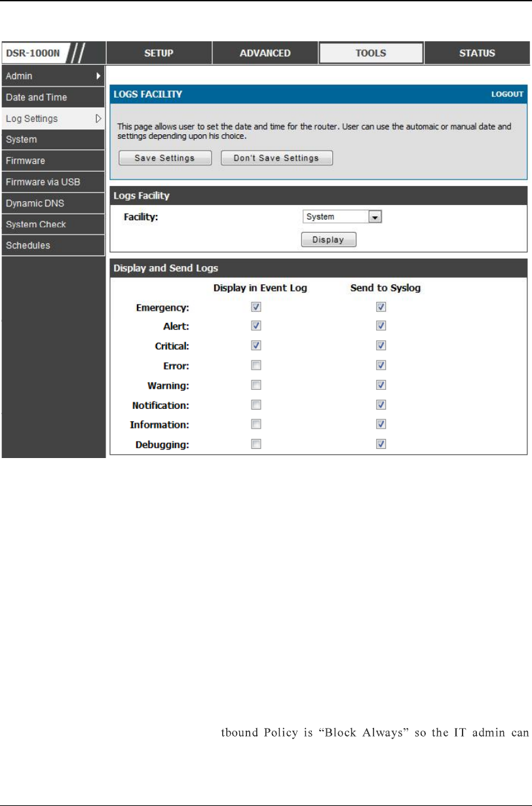
Task: Click the 'Facility:' label
Action: pyautogui.click(x=142, y=217)
